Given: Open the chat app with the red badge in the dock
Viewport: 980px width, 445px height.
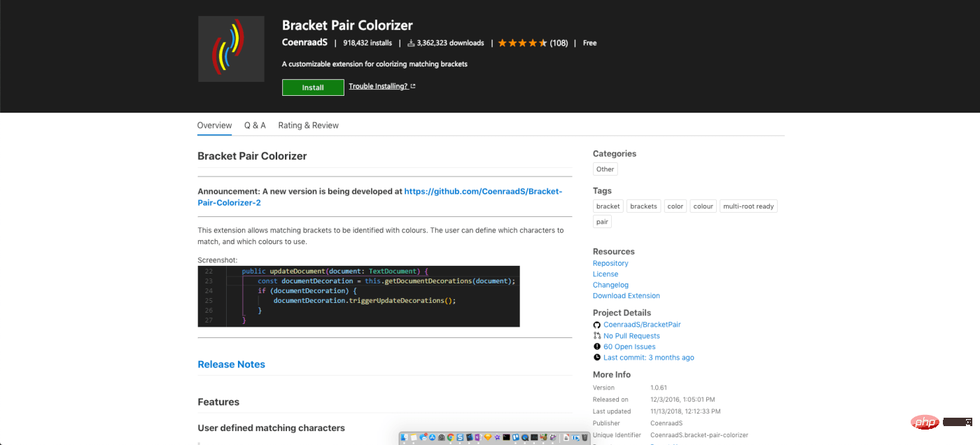Looking at the screenshot, I should [423, 438].
